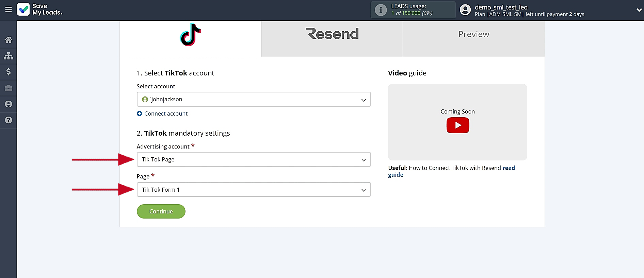Play the Coming Soon video
The width and height of the screenshot is (644, 278).
[x=458, y=125]
